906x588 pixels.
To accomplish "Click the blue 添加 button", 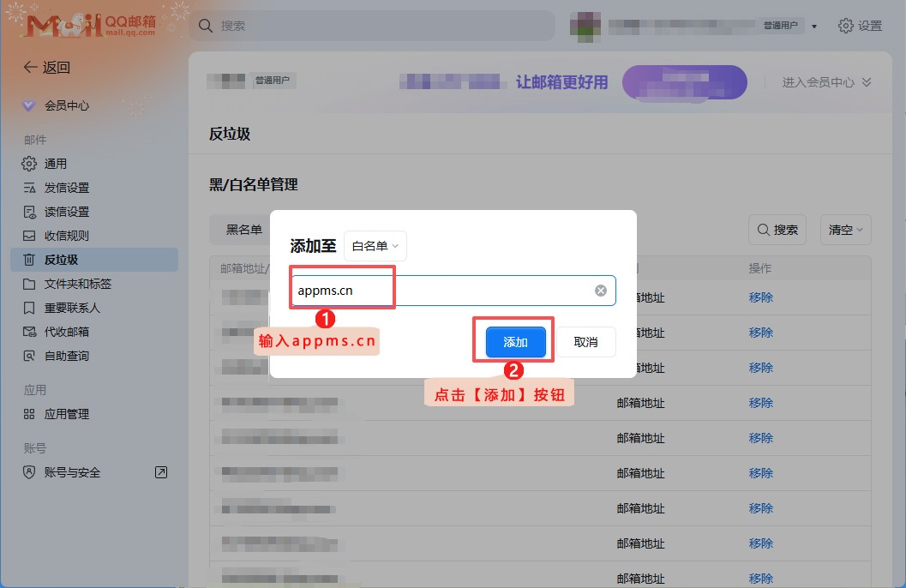I will [516, 342].
